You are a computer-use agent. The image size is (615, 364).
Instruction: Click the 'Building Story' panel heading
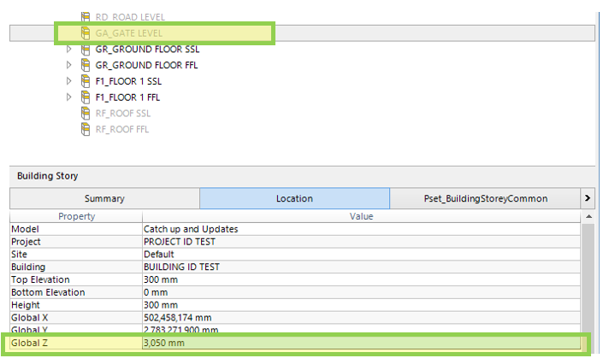click(47, 176)
